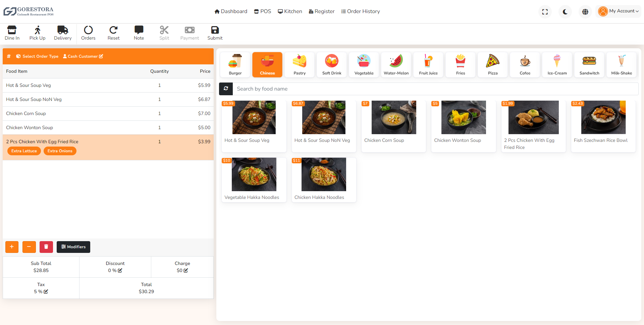The image size is (644, 325).
Task: Remove the Extra Lettuce modifier tag
Action: (24, 151)
